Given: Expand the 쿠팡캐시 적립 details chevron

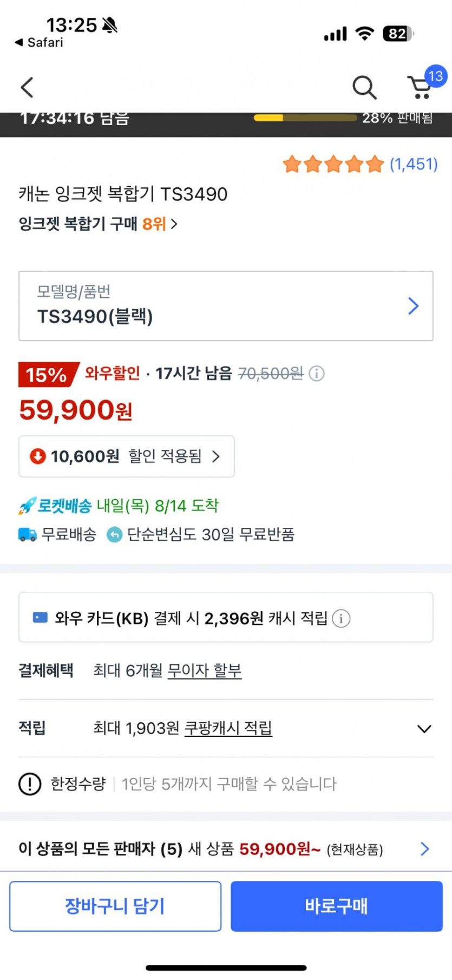Looking at the screenshot, I should click(x=424, y=729).
